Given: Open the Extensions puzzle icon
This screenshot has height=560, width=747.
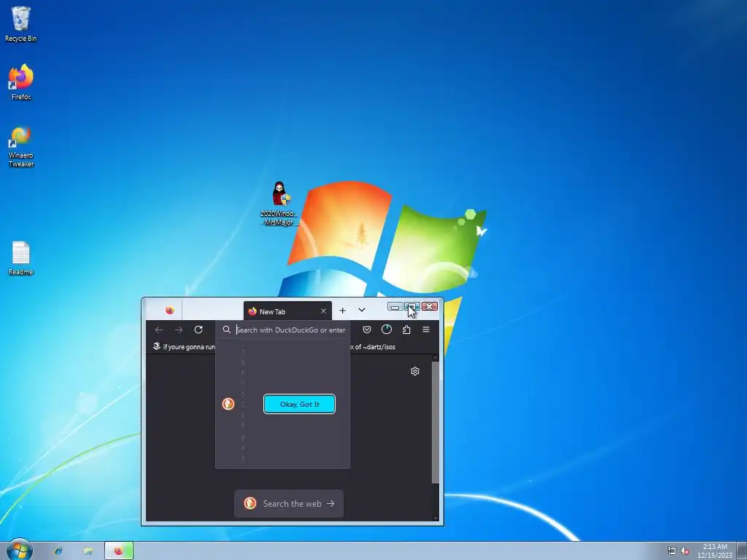Looking at the screenshot, I should coord(406,330).
